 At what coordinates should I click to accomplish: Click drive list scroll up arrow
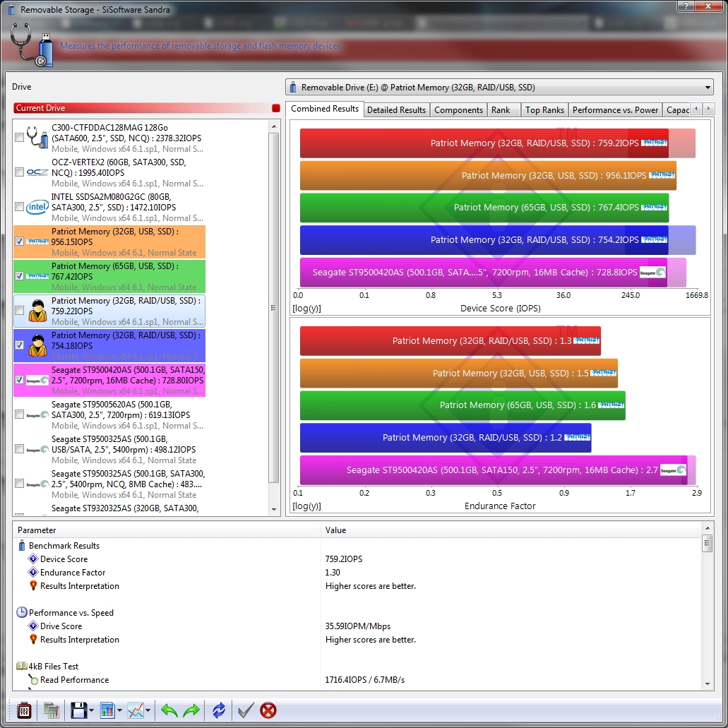274,126
